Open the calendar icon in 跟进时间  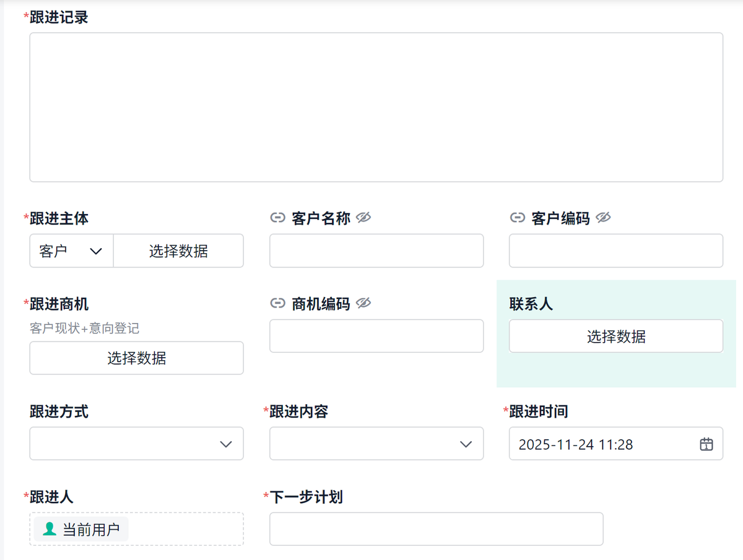tap(706, 444)
